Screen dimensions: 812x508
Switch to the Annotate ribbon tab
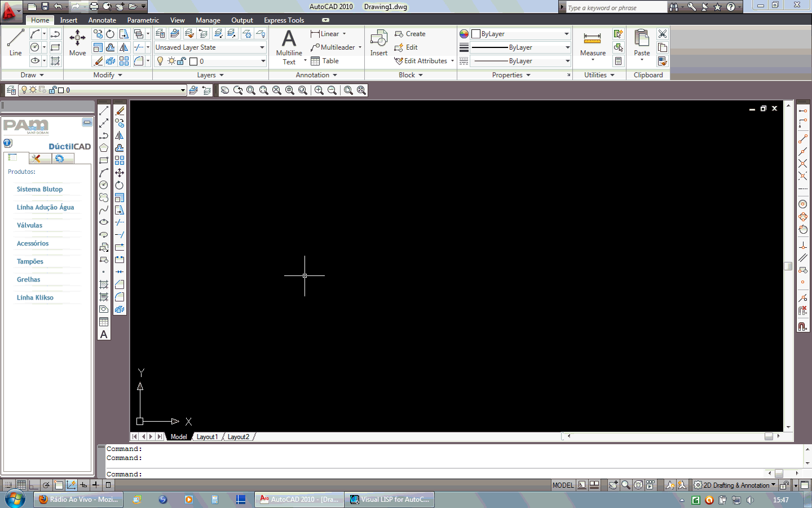tap(102, 20)
